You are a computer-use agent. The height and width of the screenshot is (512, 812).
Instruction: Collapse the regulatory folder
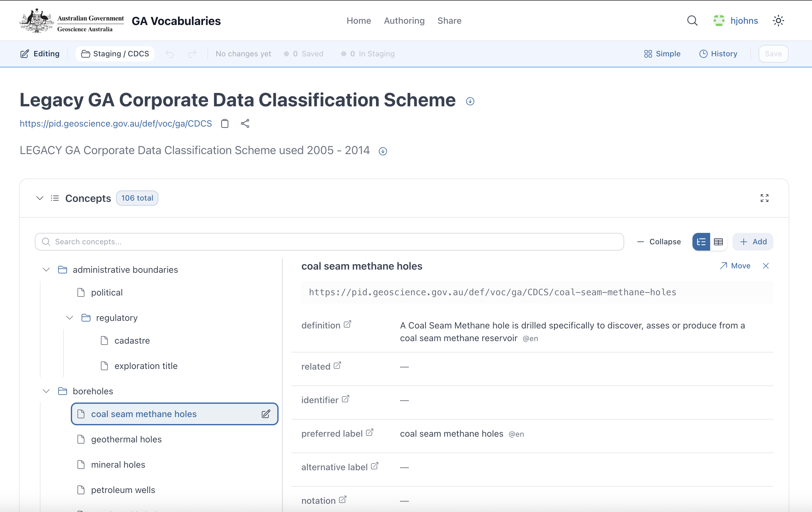70,318
